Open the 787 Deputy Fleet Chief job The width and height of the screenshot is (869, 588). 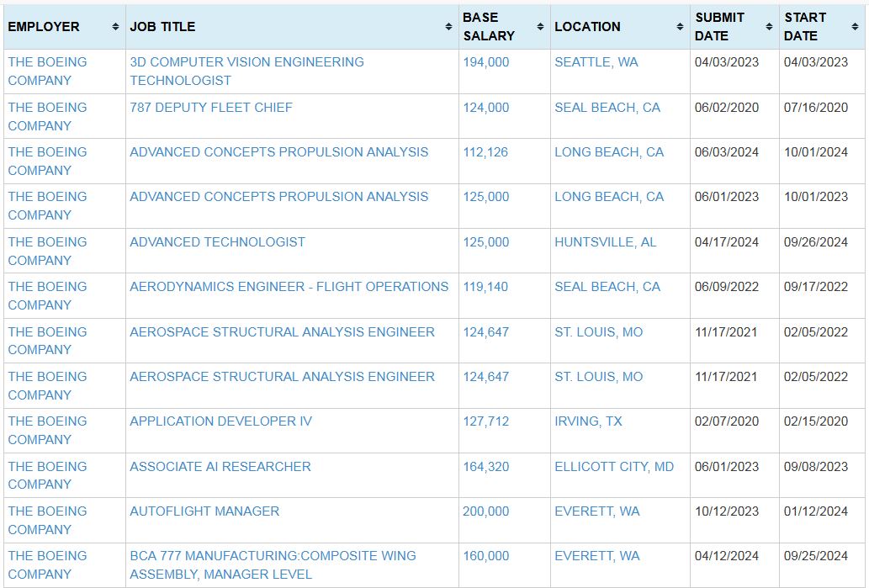pyautogui.click(x=211, y=108)
